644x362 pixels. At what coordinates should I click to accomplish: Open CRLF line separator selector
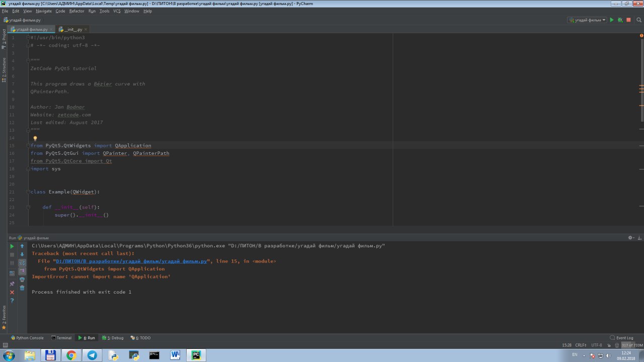click(x=581, y=345)
